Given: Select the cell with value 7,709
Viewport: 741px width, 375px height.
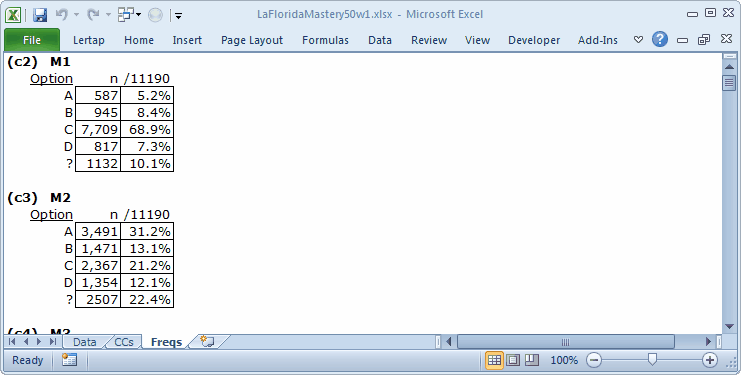Looking at the screenshot, I should pyautogui.click(x=98, y=129).
